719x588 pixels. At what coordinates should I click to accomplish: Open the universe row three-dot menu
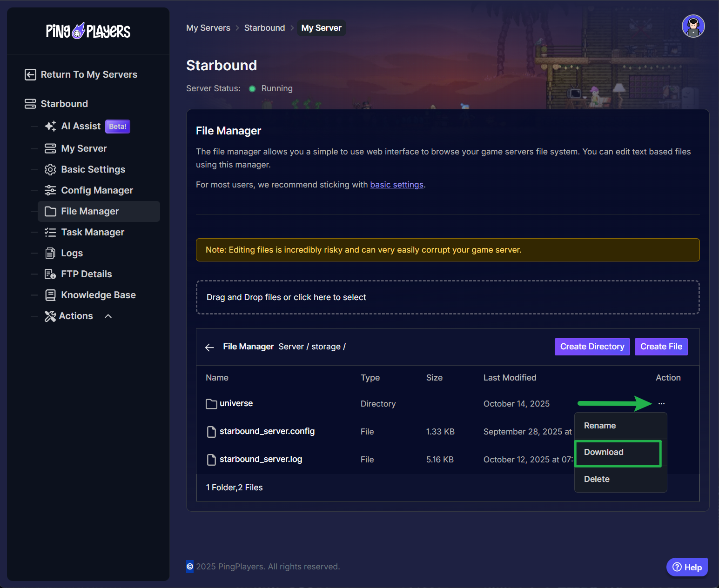pos(661,404)
